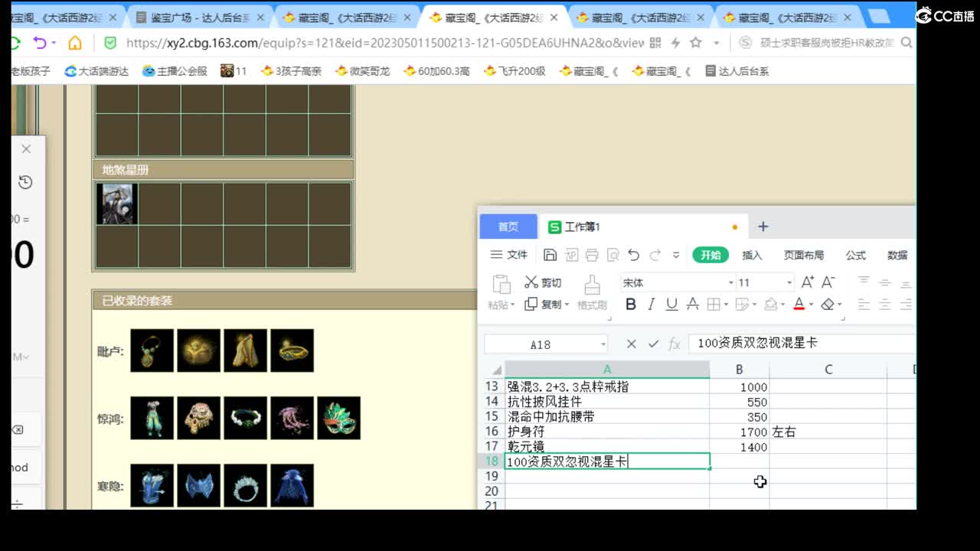Undo the last action in WPS

pyautogui.click(x=633, y=255)
